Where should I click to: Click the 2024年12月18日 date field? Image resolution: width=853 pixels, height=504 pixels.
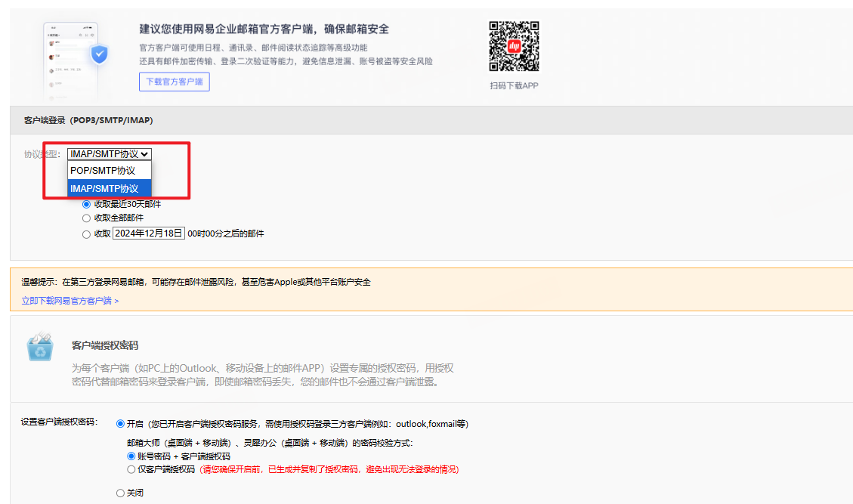[x=149, y=233]
